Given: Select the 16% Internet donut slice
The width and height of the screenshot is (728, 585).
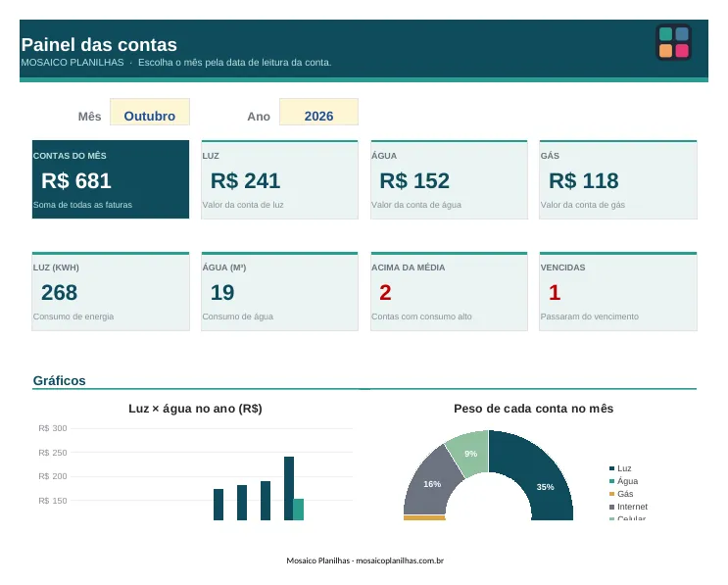Looking at the screenshot, I should (x=432, y=483).
